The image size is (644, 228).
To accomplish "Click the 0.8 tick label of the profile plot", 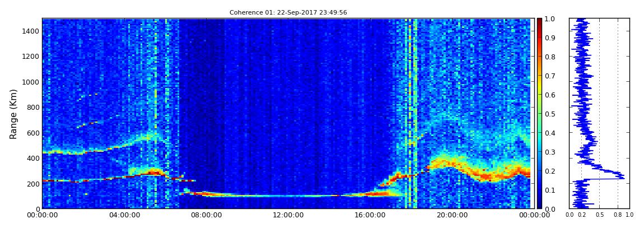I will pyautogui.click(x=618, y=215).
